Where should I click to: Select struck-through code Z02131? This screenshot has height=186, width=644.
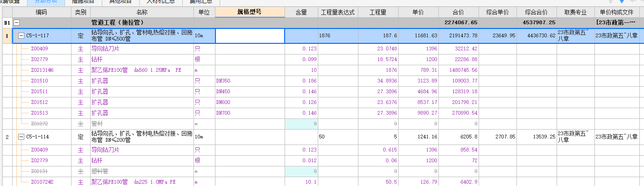coord(39,171)
